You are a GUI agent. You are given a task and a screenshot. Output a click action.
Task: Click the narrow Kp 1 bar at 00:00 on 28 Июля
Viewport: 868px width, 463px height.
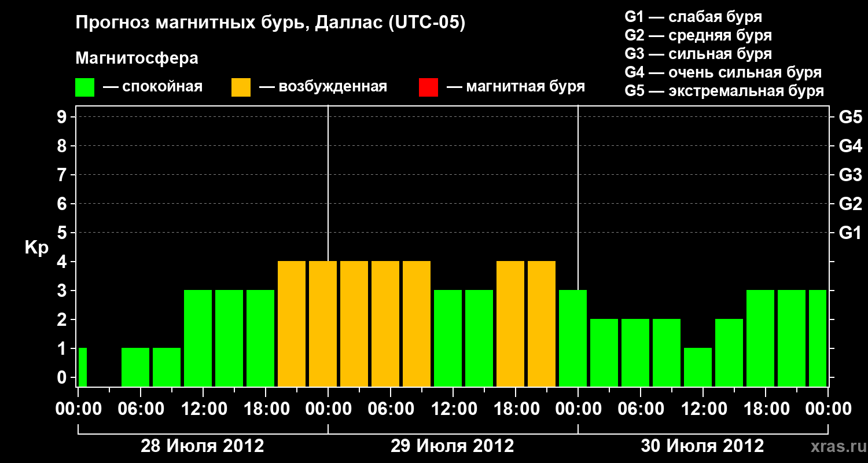pos(83,367)
